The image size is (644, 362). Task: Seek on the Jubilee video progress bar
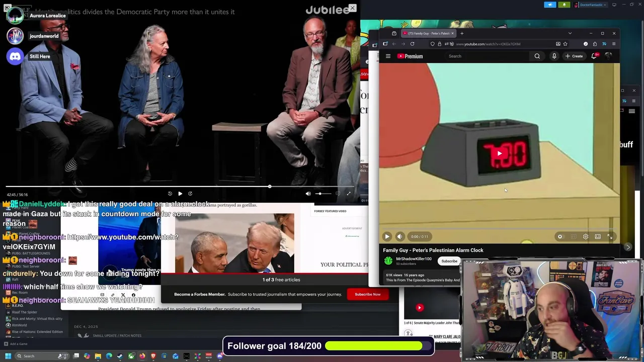(180, 187)
